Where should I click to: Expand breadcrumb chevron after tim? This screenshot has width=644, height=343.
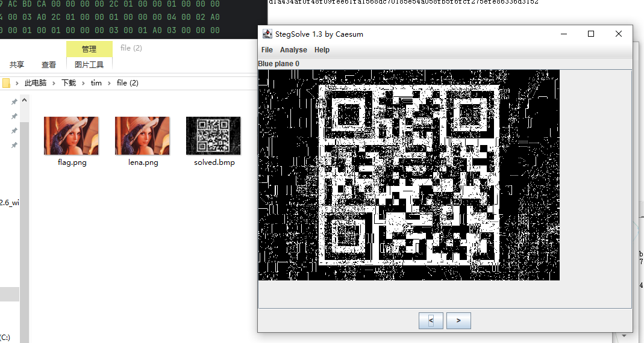109,83
